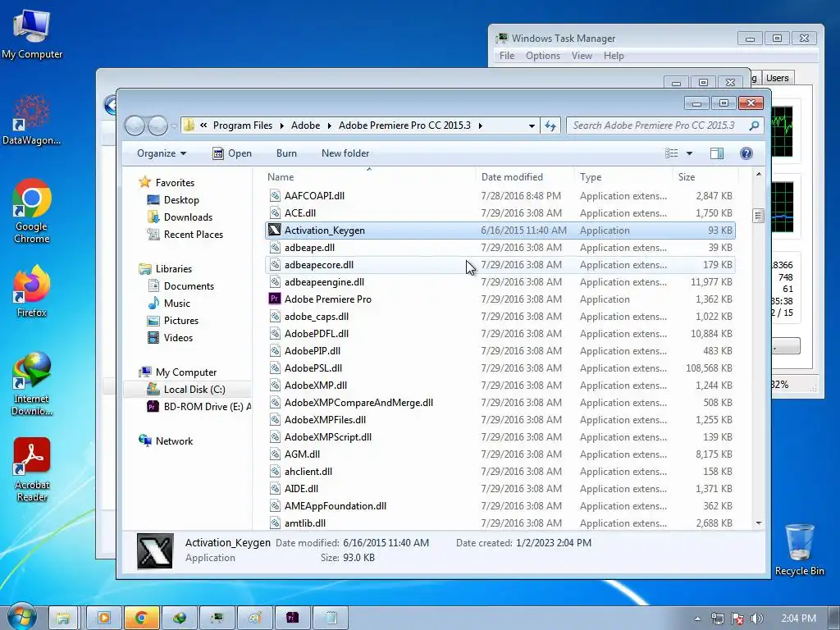
Task: Expand the address bar history dropdown
Action: pos(532,126)
